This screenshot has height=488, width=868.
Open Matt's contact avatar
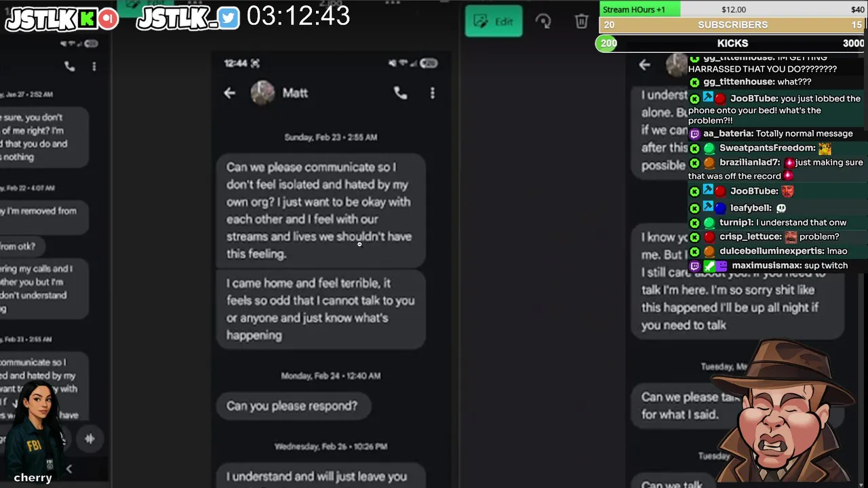[x=262, y=93]
